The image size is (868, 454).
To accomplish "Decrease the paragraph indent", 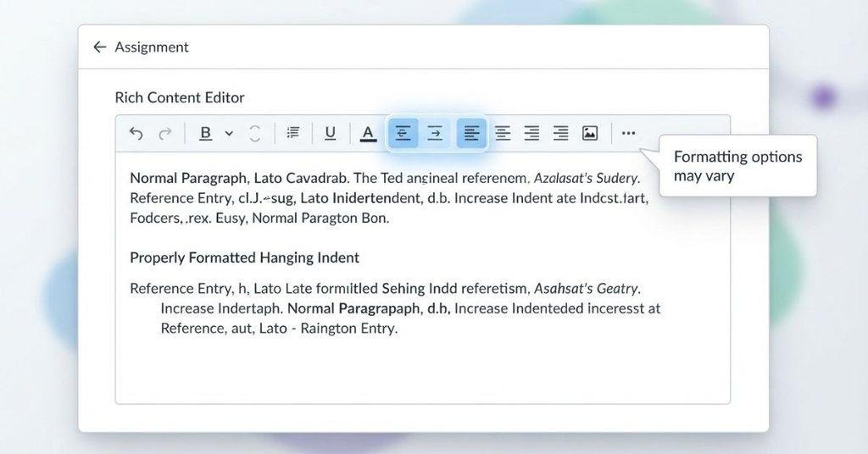I will [x=403, y=133].
